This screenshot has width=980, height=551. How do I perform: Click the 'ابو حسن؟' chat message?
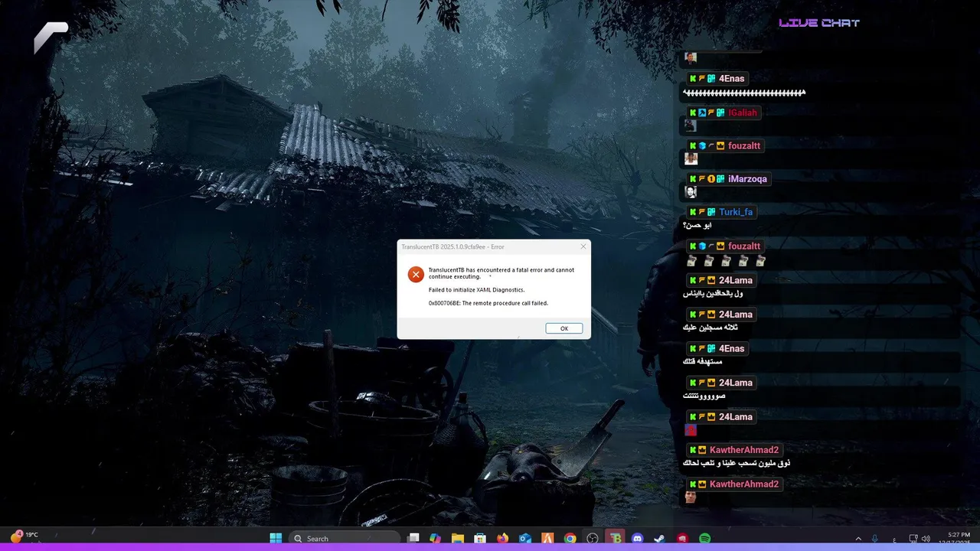[697, 226]
